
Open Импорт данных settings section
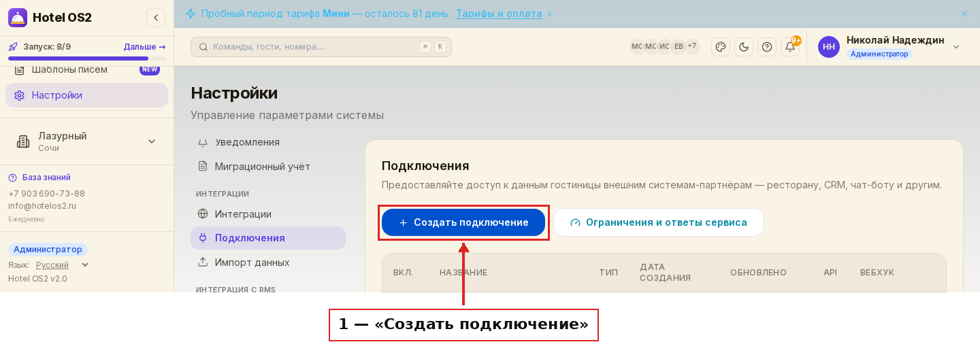click(268, 262)
